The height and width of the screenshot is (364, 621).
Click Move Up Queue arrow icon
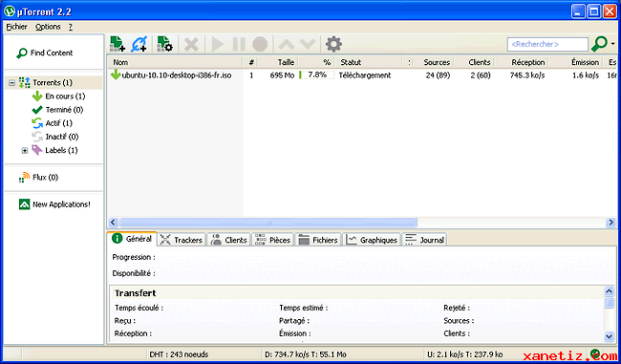click(287, 44)
